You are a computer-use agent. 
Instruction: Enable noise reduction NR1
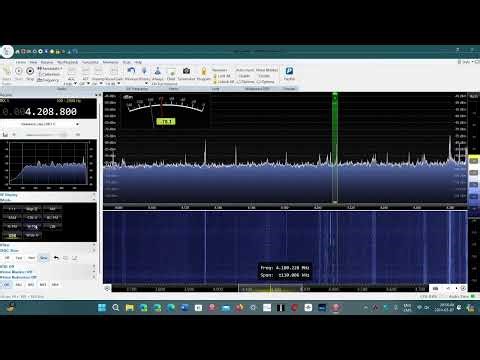[x=19, y=285]
